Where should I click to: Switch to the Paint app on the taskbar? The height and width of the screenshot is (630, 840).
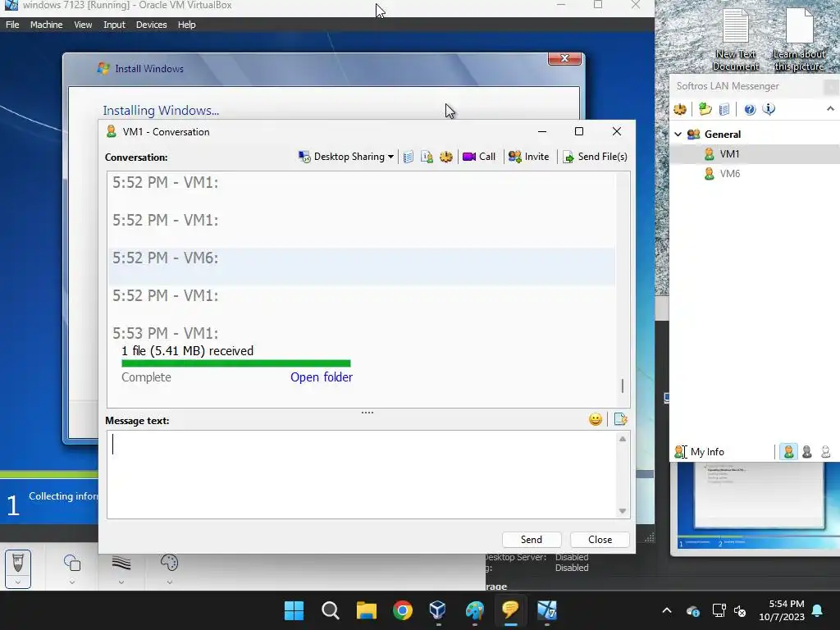point(475,610)
